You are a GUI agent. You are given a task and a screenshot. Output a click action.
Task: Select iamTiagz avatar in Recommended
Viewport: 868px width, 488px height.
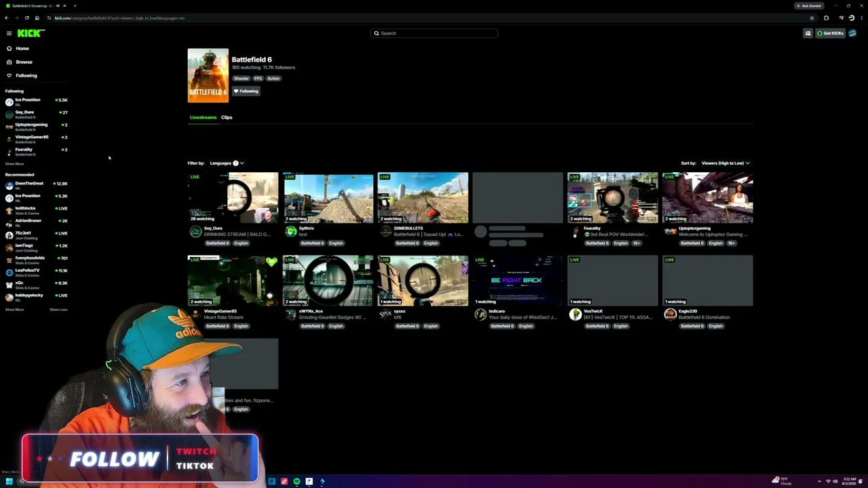9,247
